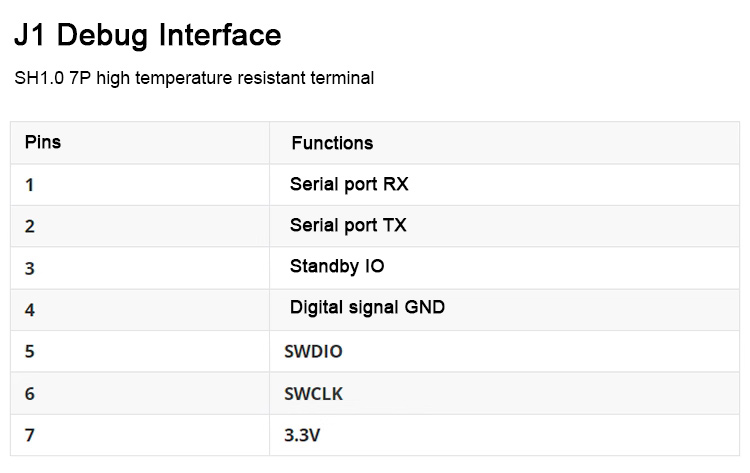Select pin number 3 cell
The width and height of the screenshot is (750, 473).
[x=140, y=268]
